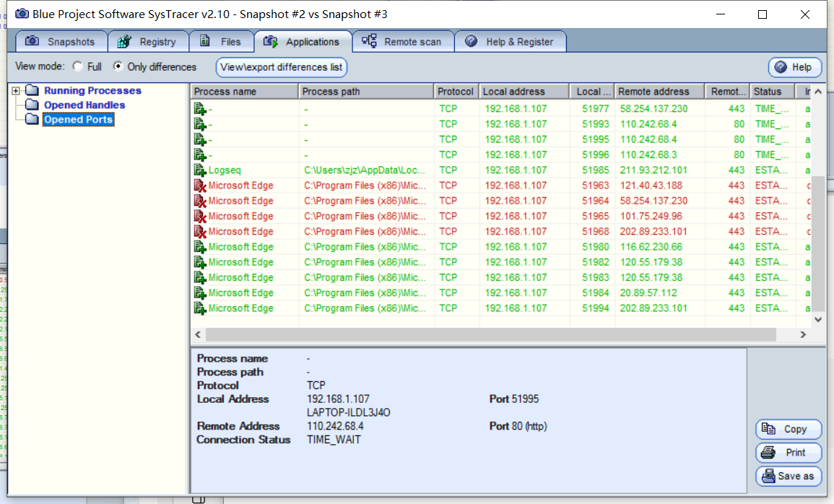Select Running Processes in the tree
This screenshot has height=504, width=834.
[92, 90]
